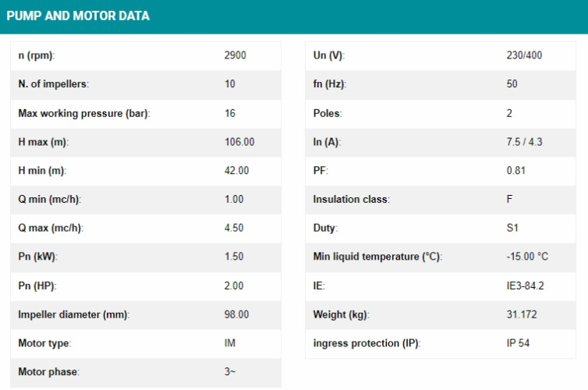This screenshot has height=390, width=588.
Task: Click the N. of impellers label
Action: tap(54, 84)
